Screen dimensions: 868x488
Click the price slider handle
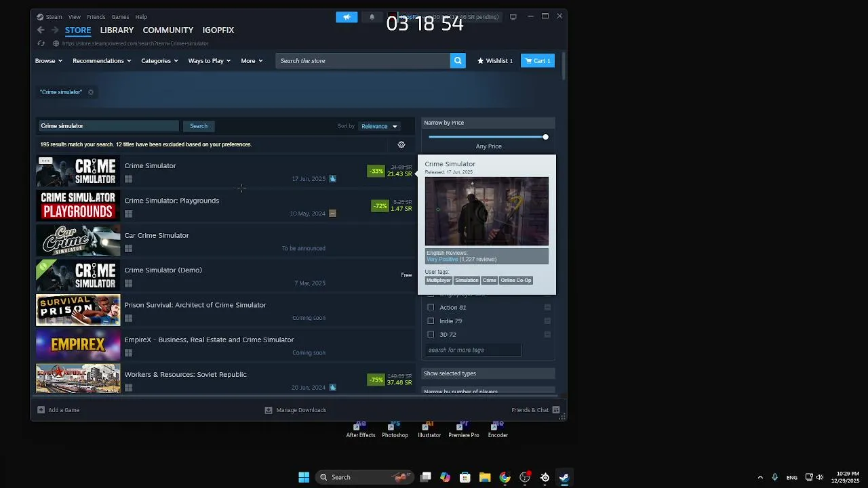click(545, 137)
